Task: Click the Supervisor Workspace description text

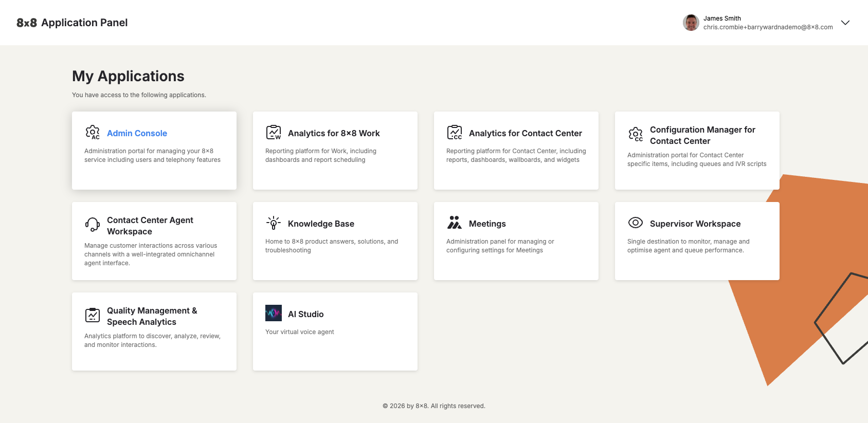Action: point(689,246)
